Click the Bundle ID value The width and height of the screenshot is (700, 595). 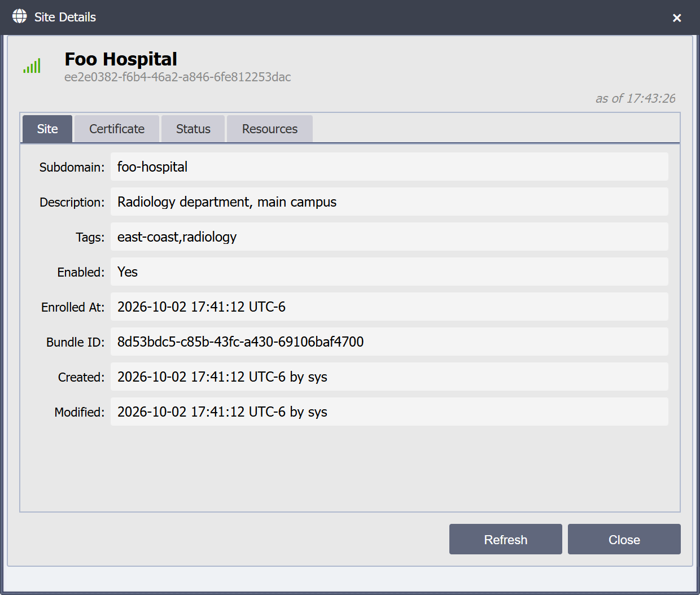pyautogui.click(x=390, y=342)
